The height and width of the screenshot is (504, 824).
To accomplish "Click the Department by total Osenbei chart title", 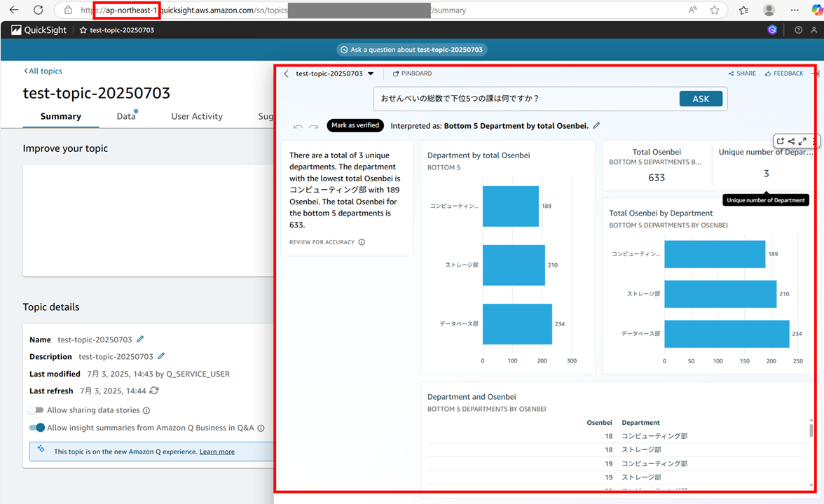I will click(x=479, y=155).
